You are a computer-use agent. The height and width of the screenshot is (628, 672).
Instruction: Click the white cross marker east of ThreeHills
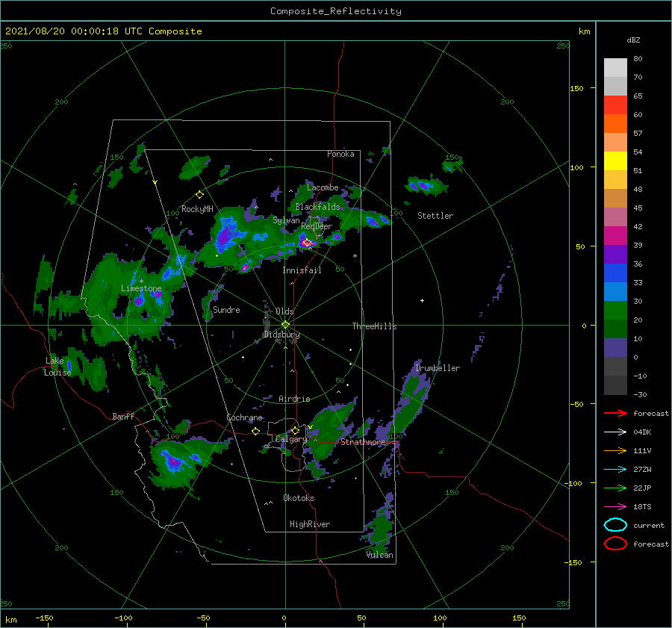click(422, 300)
